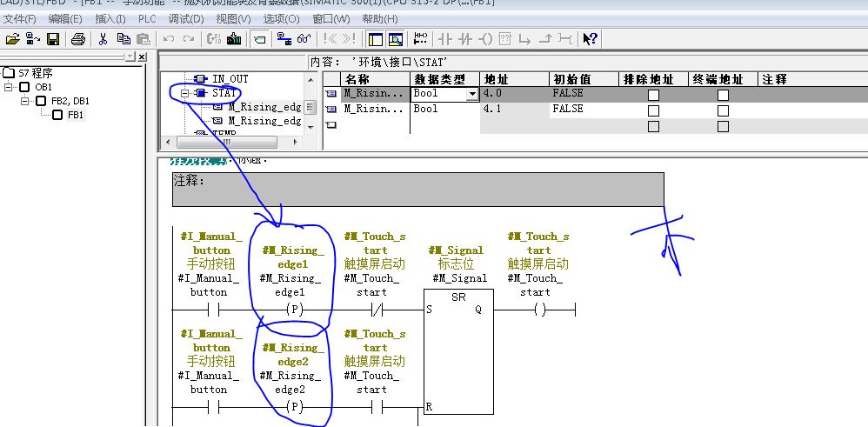Click interface tree scroll-down arrow
Viewport: 868px width, 427px height.
(310, 127)
